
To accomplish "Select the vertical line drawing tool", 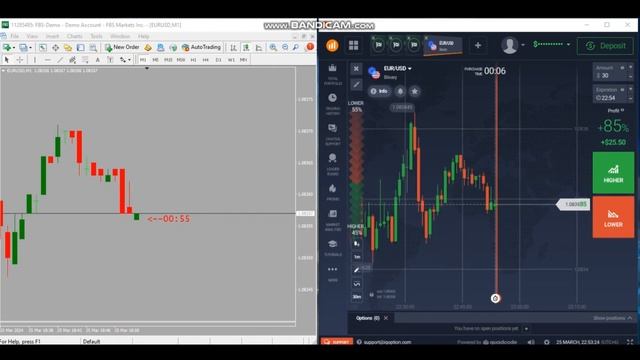I will (x=35, y=60).
